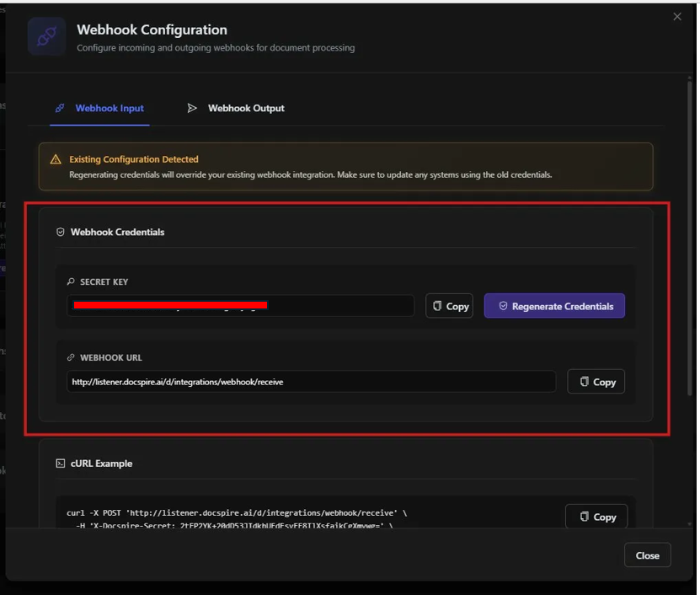Click the X-Docspire-Secret header line
The height and width of the screenshot is (595, 700).
pos(234,525)
